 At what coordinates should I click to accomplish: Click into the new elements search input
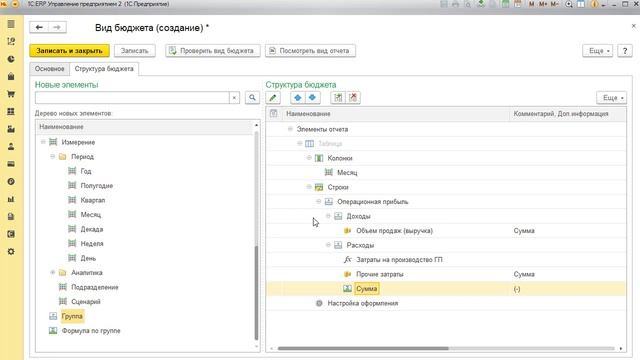click(x=132, y=98)
